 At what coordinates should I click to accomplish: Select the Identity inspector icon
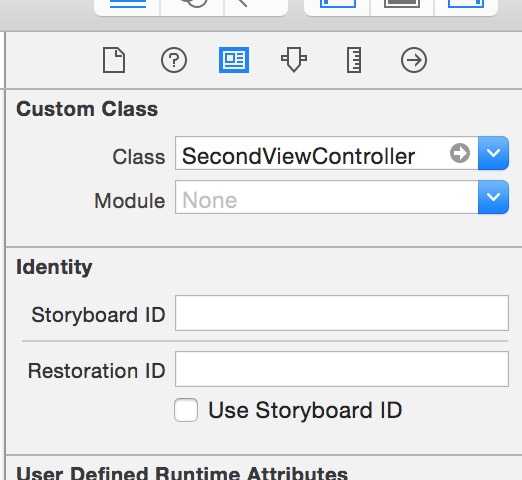tap(234, 60)
